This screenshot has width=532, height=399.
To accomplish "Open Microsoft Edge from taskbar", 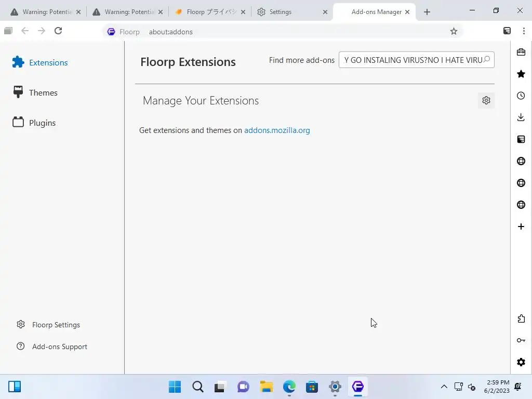I will tap(289, 387).
